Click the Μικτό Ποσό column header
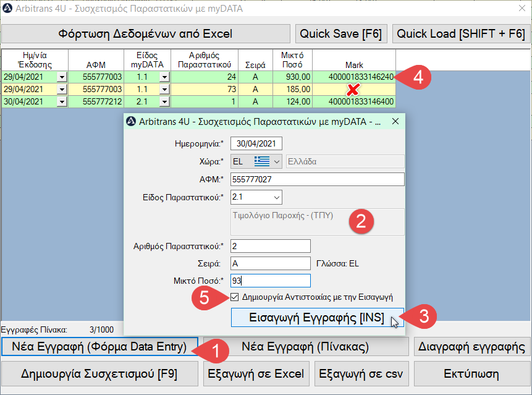Viewport: 532px width, 395px height. pyautogui.click(x=292, y=60)
